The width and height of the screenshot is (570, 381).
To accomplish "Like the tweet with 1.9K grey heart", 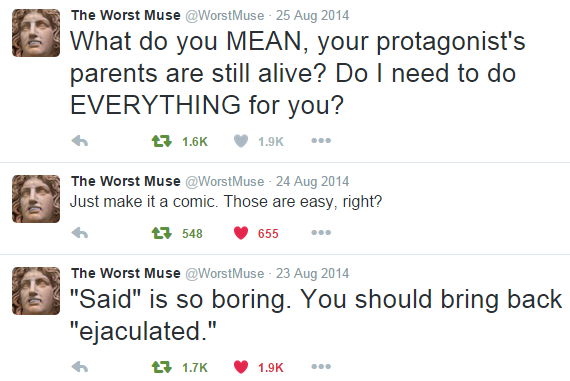I will (241, 141).
